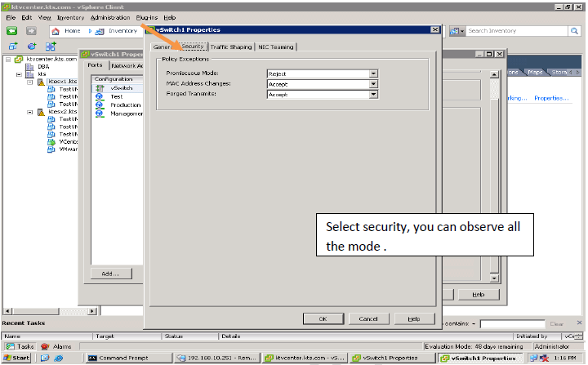Click the New vApp toolbar icon
This screenshot has height=365, width=588.
(51, 47)
